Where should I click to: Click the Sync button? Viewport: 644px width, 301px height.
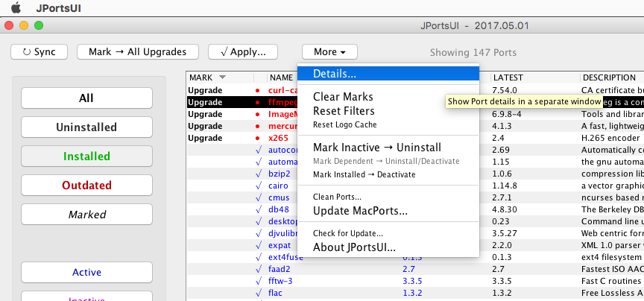[x=39, y=51]
